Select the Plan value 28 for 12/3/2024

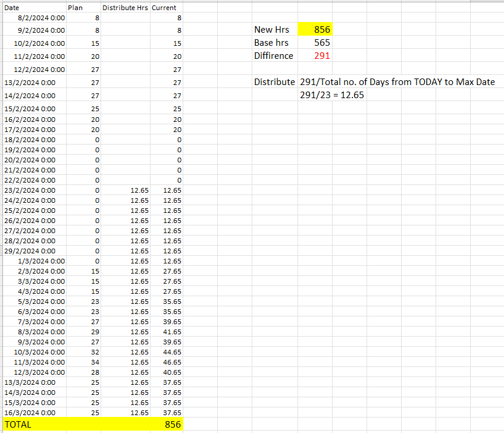83,372
